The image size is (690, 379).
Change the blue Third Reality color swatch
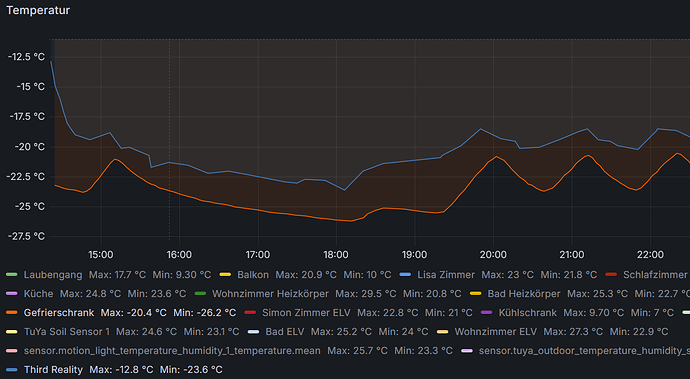12,369
